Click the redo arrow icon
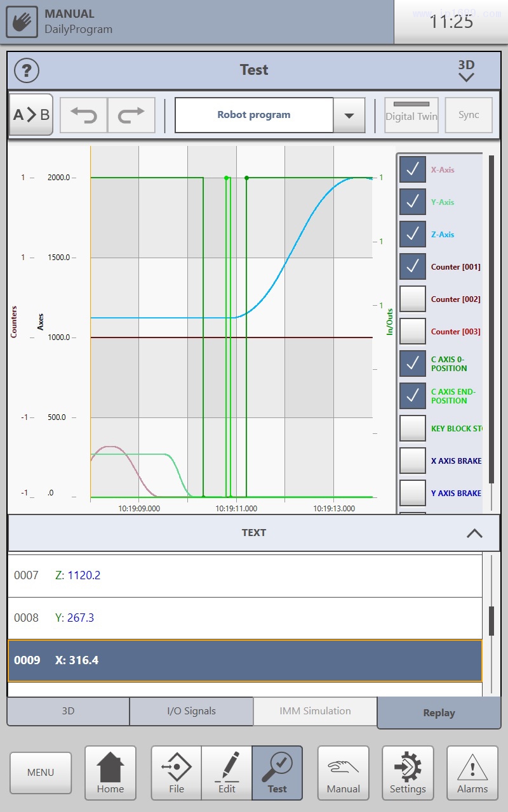 pyautogui.click(x=131, y=115)
